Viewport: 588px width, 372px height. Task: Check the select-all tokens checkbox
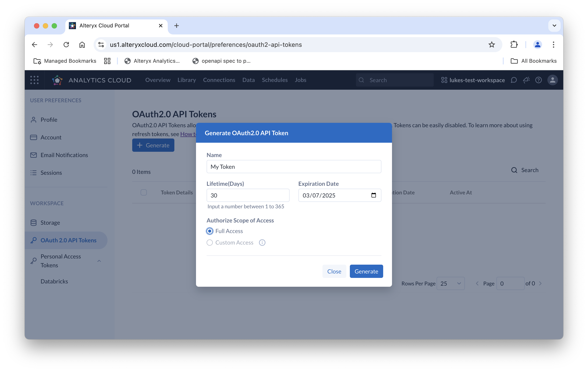pyautogui.click(x=144, y=193)
